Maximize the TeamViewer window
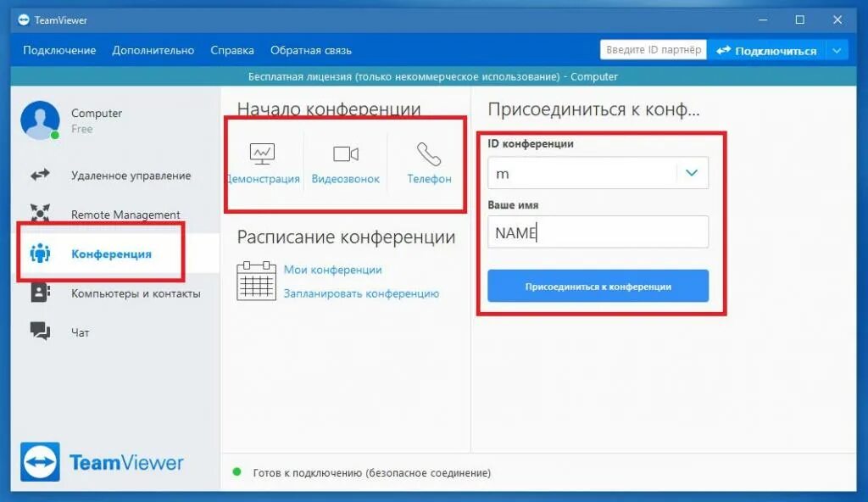This screenshot has width=868, height=502. pos(800,20)
